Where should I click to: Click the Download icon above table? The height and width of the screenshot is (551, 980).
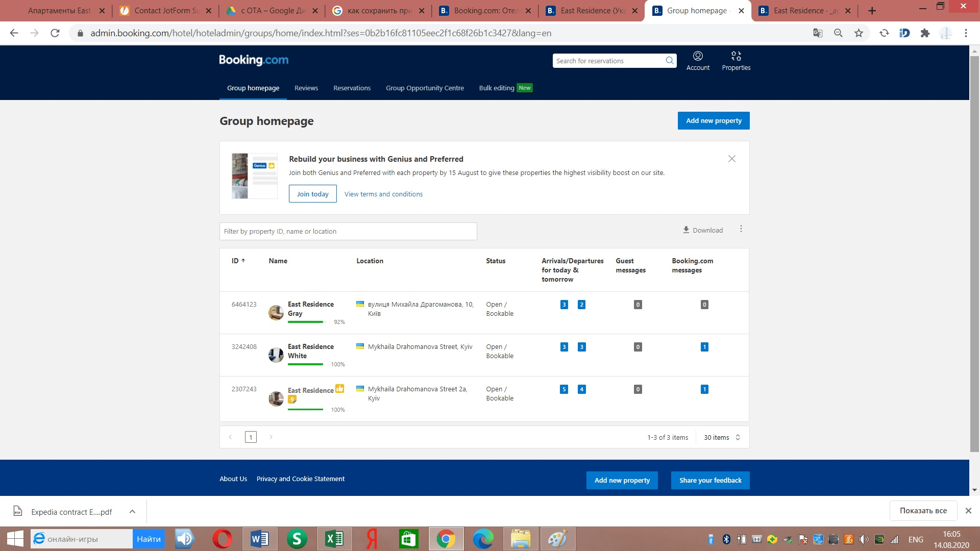coord(686,230)
